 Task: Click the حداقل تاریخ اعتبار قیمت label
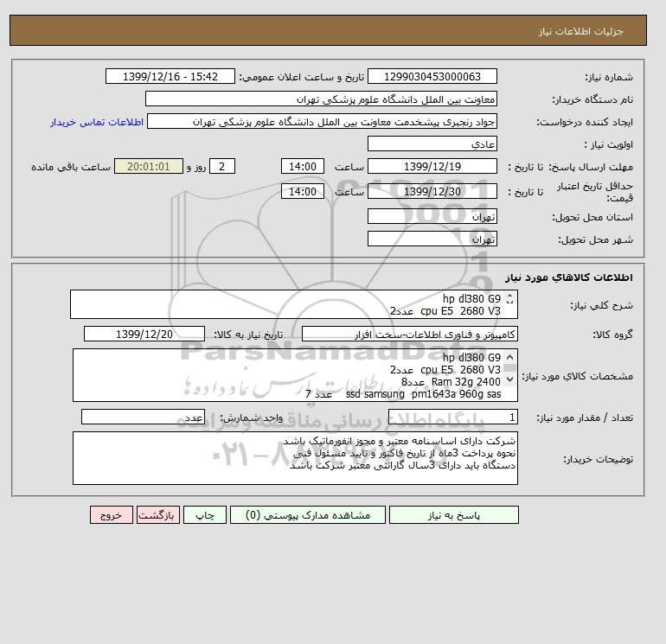(x=595, y=191)
